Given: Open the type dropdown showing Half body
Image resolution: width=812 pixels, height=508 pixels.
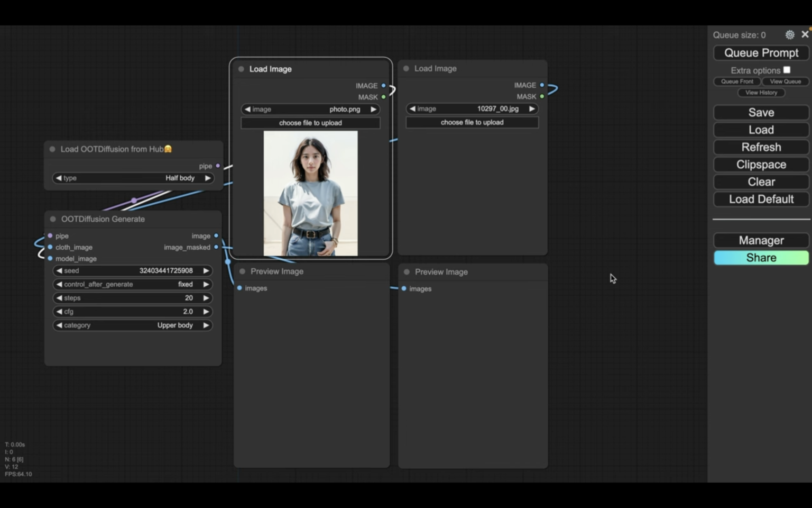Looking at the screenshot, I should pyautogui.click(x=133, y=178).
